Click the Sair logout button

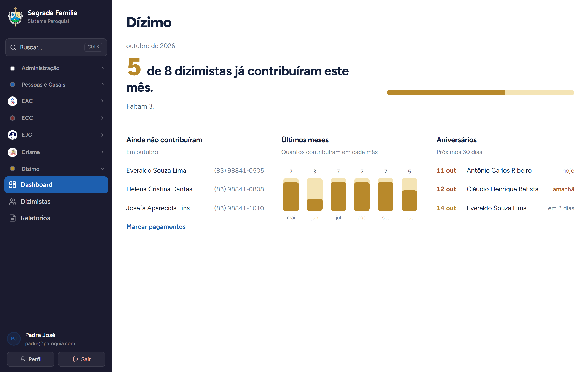click(x=81, y=359)
